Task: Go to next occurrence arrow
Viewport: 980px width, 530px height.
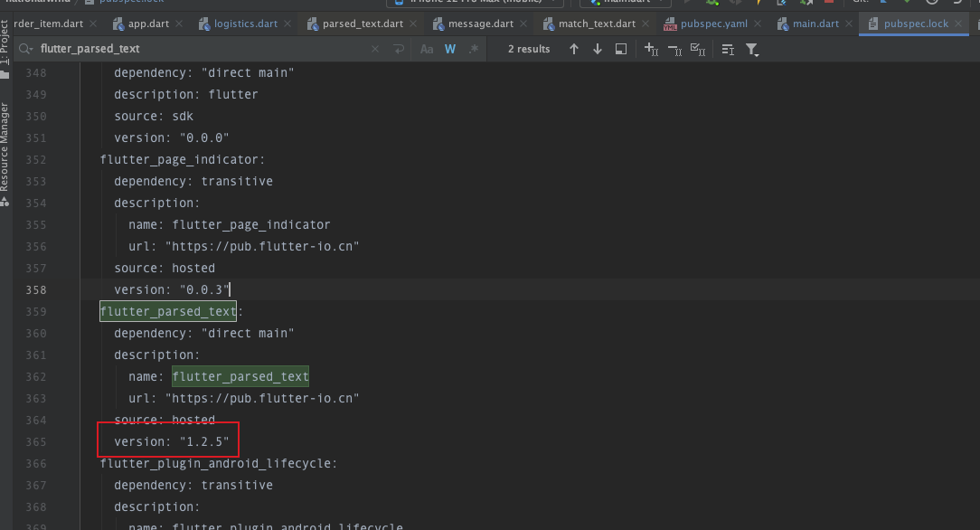Action: point(598,49)
